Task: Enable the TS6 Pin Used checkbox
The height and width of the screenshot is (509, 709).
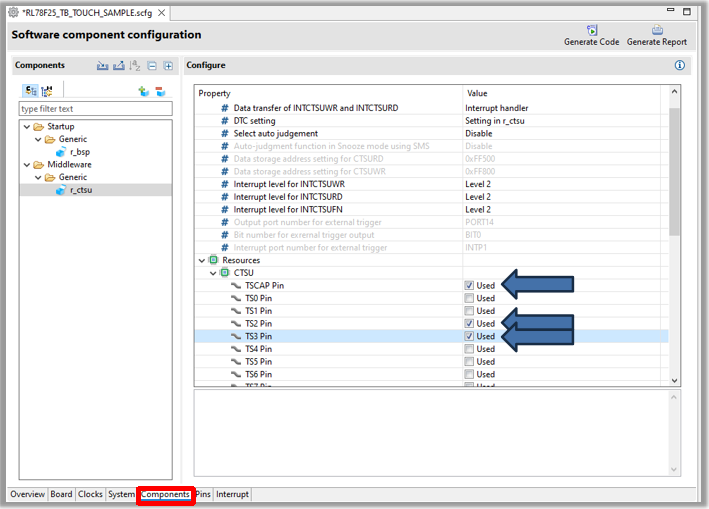Action: coord(469,374)
